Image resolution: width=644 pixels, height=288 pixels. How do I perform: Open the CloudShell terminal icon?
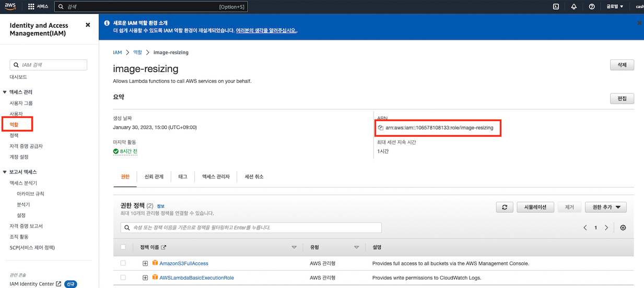pos(556,7)
